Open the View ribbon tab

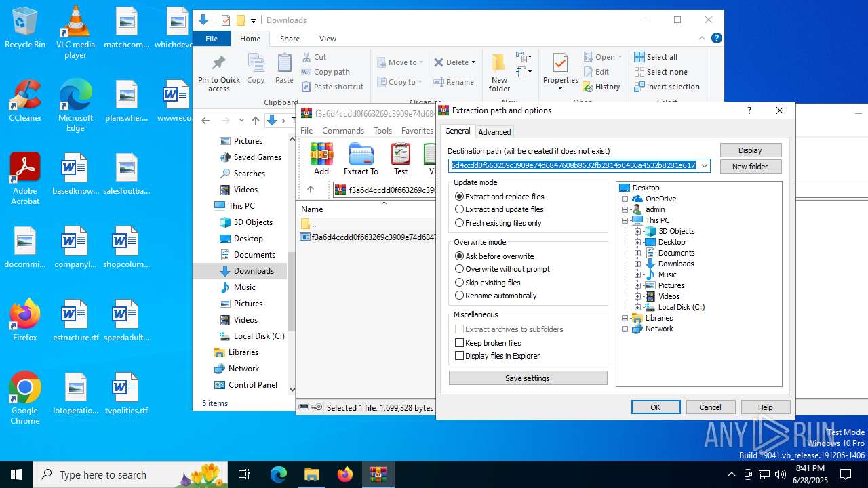(x=328, y=39)
